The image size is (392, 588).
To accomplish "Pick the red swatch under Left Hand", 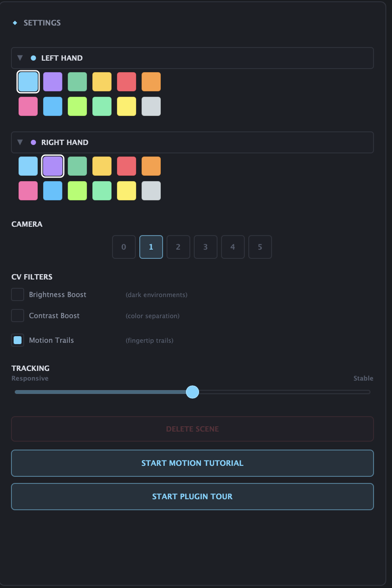I will coord(127,82).
